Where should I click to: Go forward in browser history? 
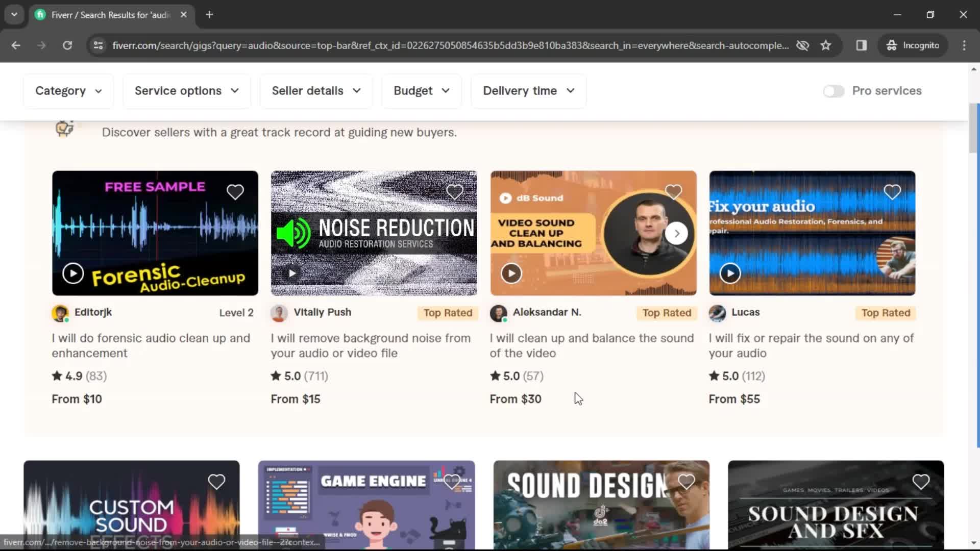[x=41, y=45]
